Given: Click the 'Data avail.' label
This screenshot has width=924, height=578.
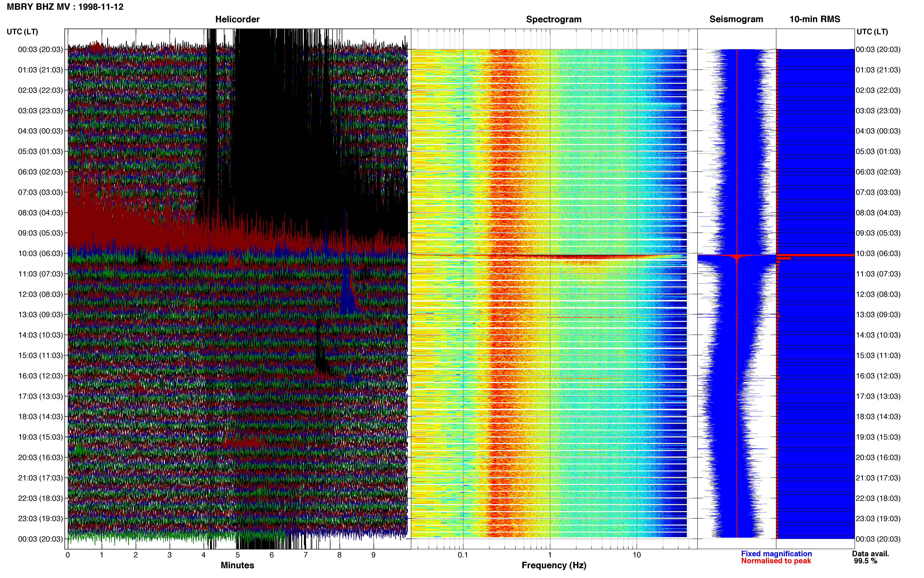Looking at the screenshot, I should click(870, 554).
